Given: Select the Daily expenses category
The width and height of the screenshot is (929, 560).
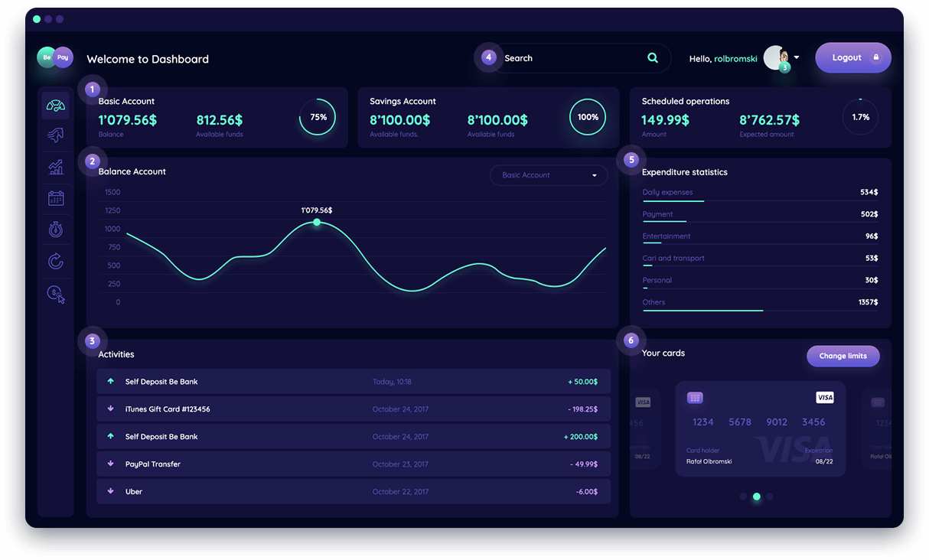Looking at the screenshot, I should (667, 192).
